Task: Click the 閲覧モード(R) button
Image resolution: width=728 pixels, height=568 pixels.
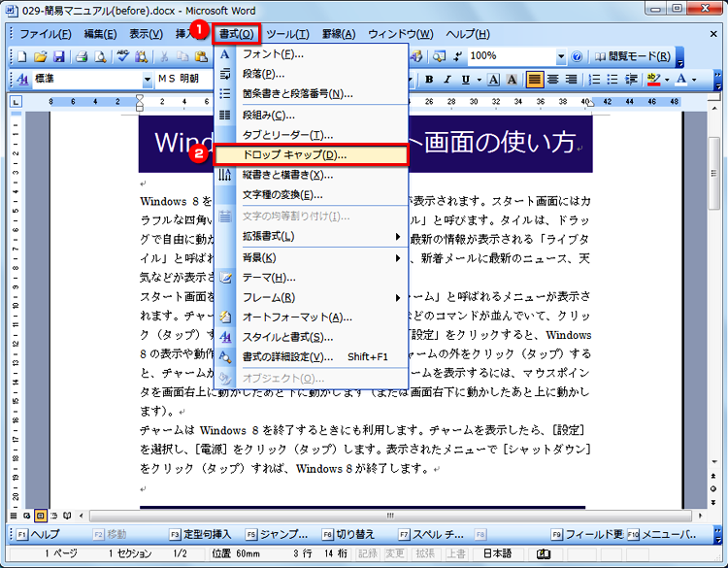Action: point(633,56)
